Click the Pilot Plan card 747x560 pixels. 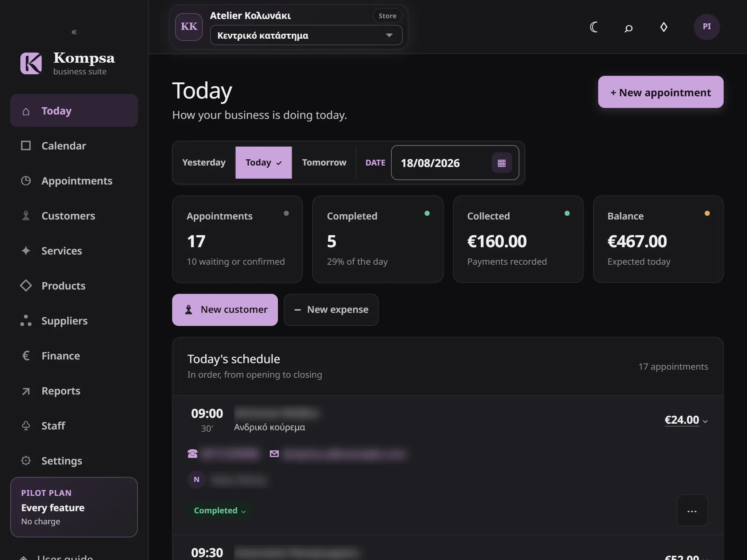click(74, 507)
